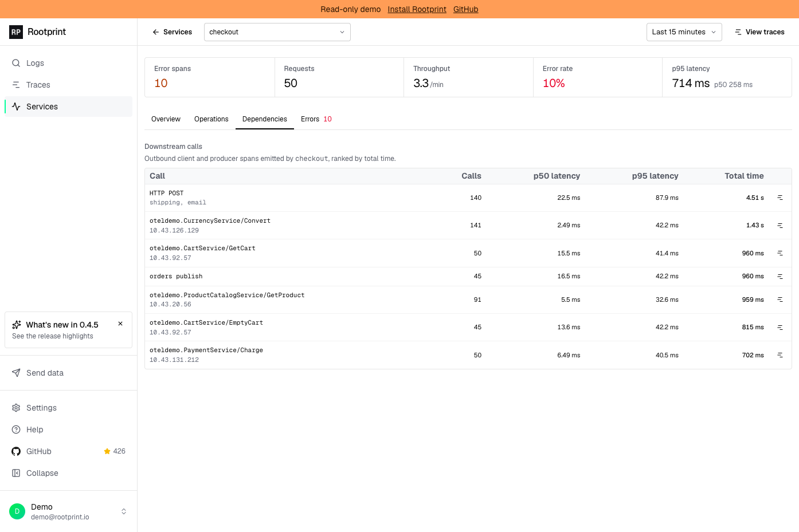Follow the Install Rootprint link
The width and height of the screenshot is (799, 532).
pos(417,9)
